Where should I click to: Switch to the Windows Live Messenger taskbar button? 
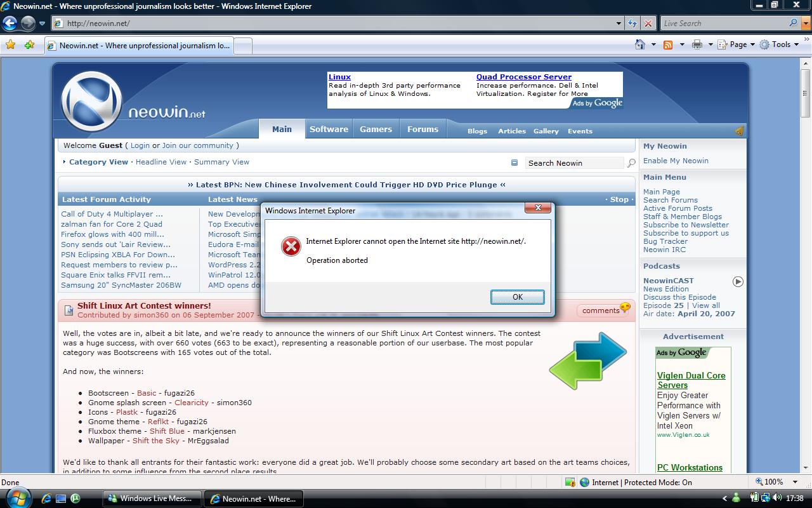(152, 498)
